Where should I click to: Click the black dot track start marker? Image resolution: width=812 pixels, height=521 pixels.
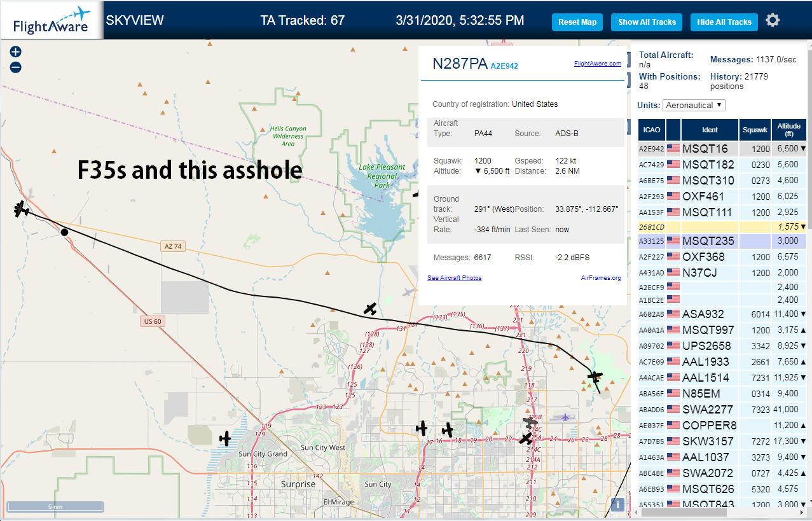point(64,232)
